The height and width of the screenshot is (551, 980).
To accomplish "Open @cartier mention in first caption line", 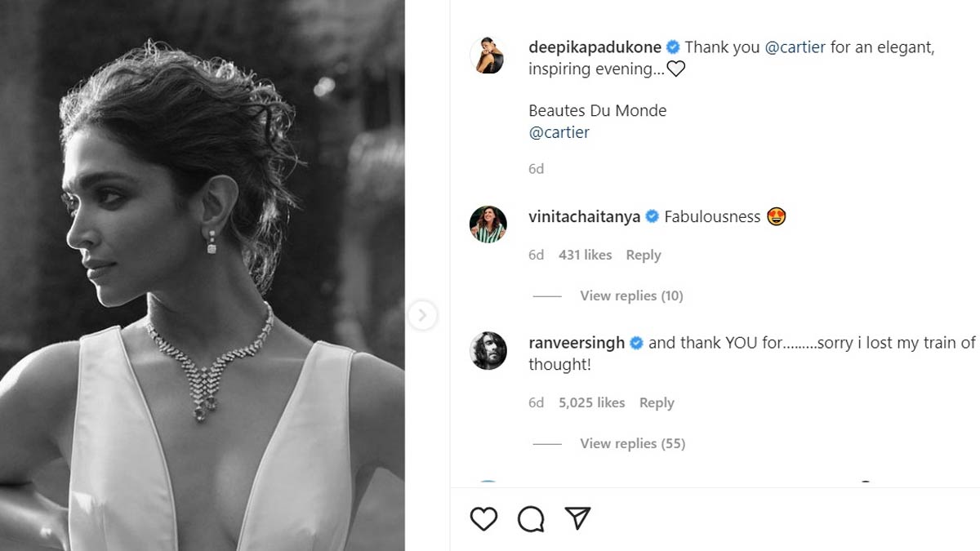I will click(795, 47).
